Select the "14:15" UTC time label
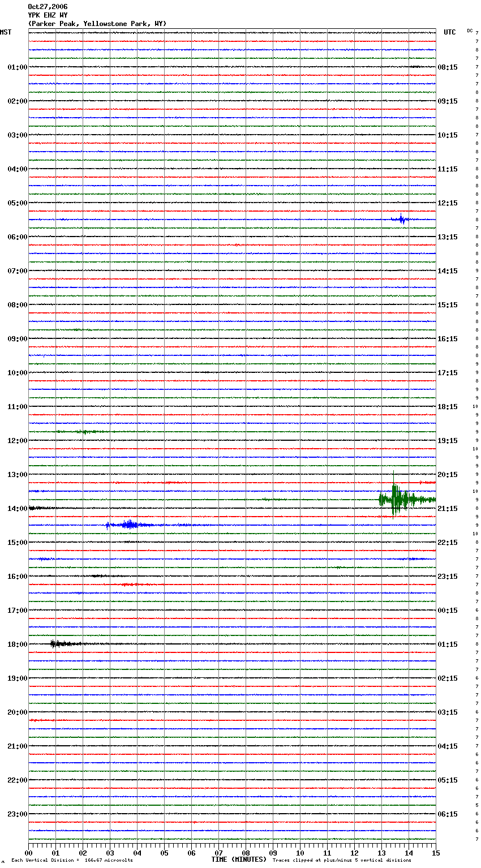 448,271
